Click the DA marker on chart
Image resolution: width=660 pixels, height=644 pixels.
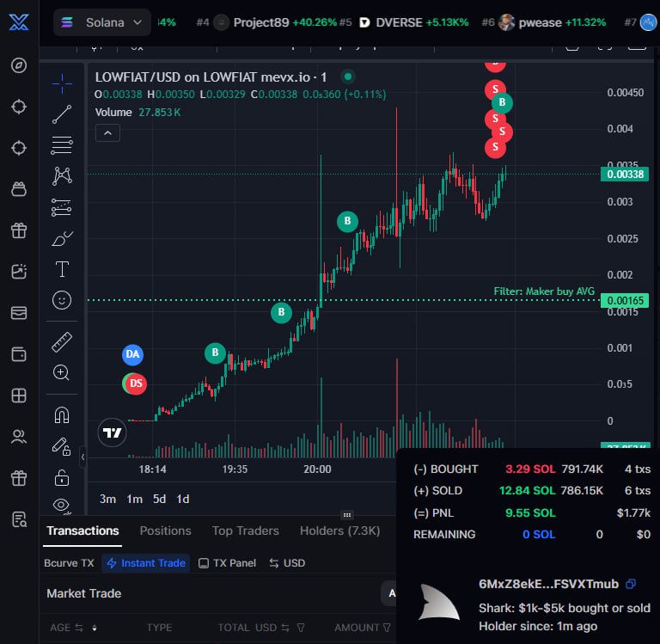(x=132, y=354)
